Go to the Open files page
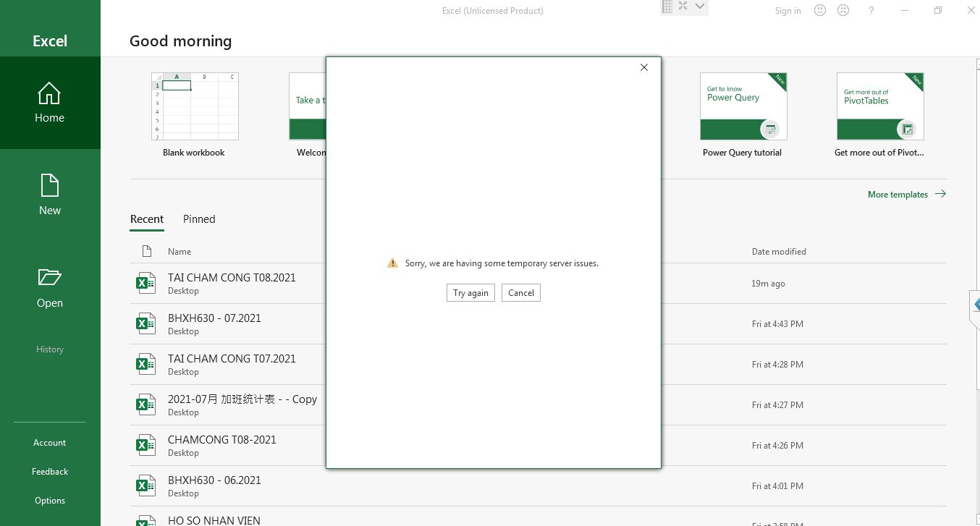The height and width of the screenshot is (526, 980). tap(50, 288)
